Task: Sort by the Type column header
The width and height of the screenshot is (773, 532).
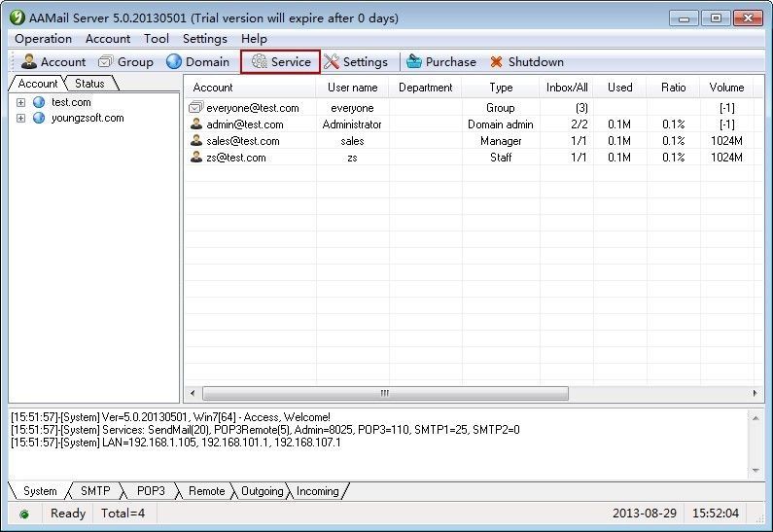Action: (x=501, y=88)
